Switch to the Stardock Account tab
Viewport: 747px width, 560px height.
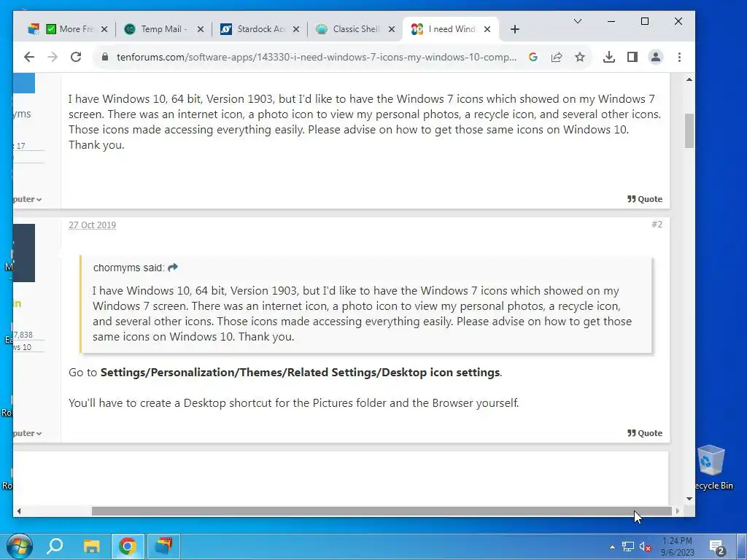click(259, 29)
